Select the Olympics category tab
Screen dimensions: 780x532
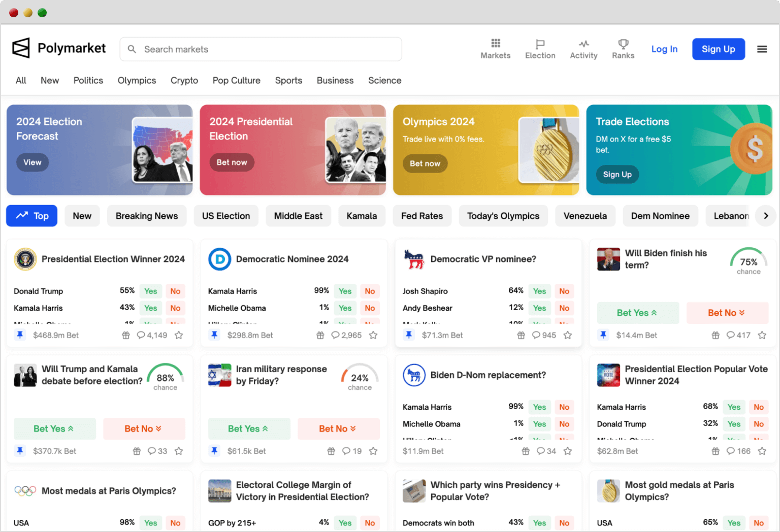[137, 80]
